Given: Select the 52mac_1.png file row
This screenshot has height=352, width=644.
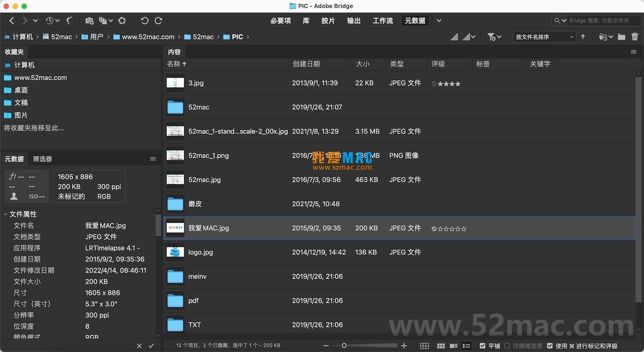Looking at the screenshot, I should (400, 155).
